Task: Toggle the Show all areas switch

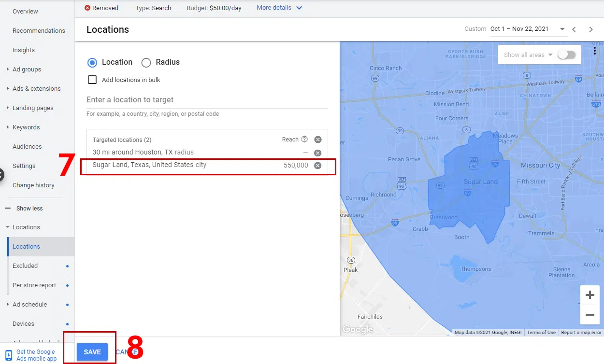Action: [x=567, y=55]
